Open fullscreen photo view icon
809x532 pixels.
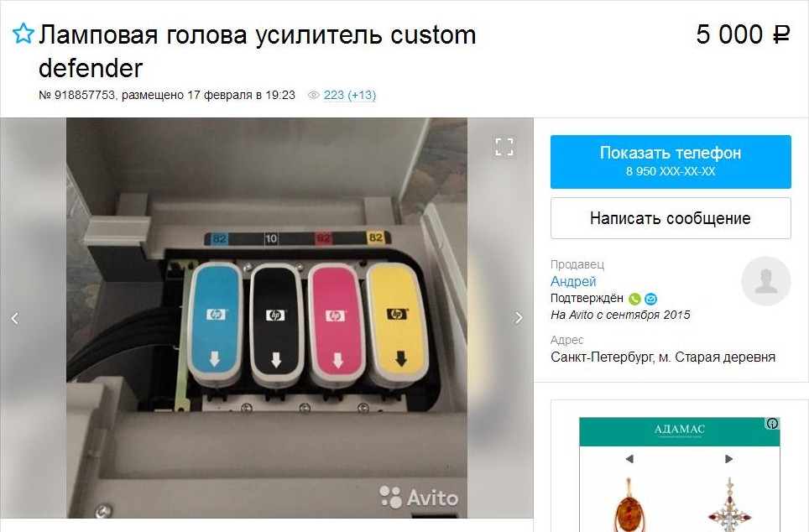(504, 147)
